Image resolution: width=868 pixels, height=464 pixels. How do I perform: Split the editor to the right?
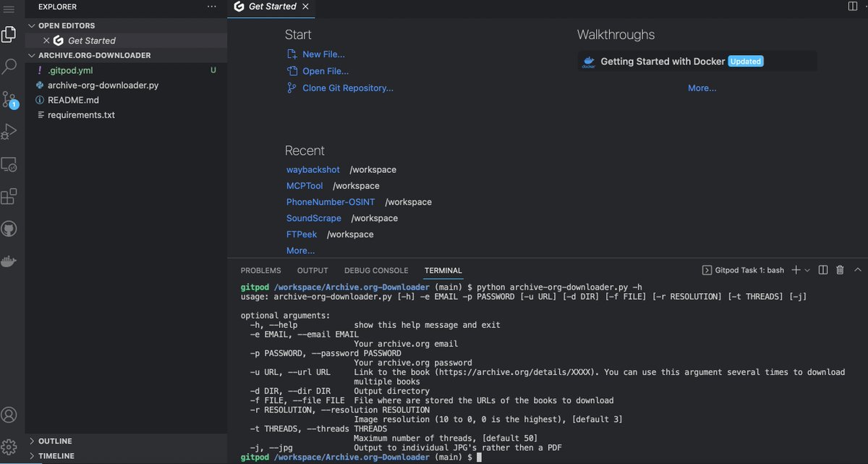pyautogui.click(x=852, y=7)
